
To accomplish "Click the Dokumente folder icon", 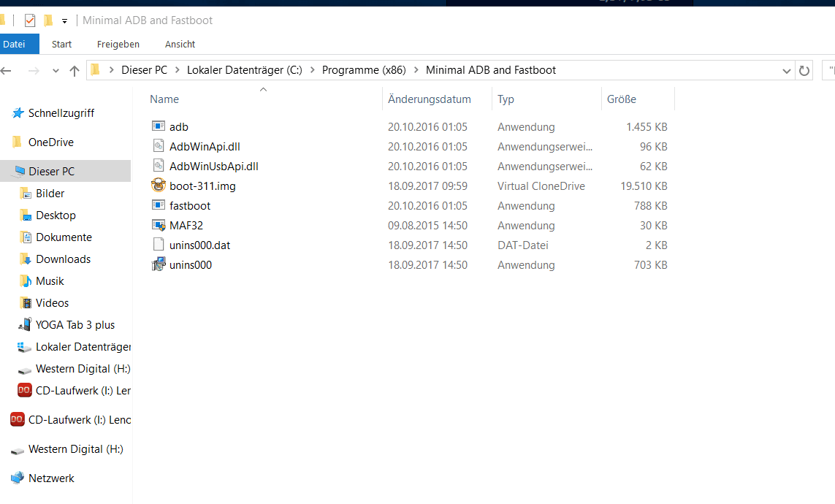I will (x=25, y=237).
